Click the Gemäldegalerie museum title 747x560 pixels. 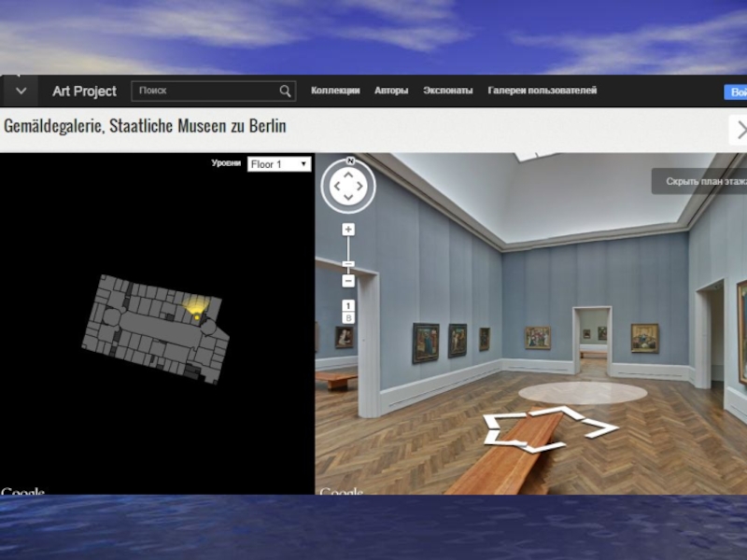pos(145,126)
